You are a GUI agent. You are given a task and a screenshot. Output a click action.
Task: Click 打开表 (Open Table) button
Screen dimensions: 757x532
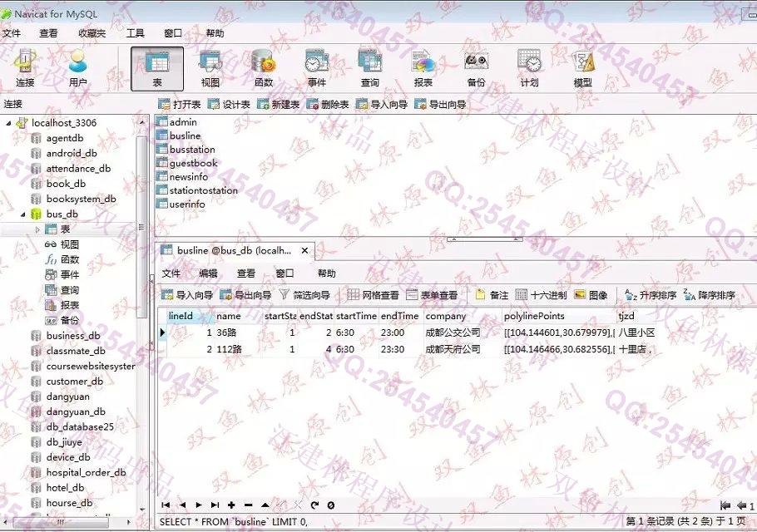point(180,104)
